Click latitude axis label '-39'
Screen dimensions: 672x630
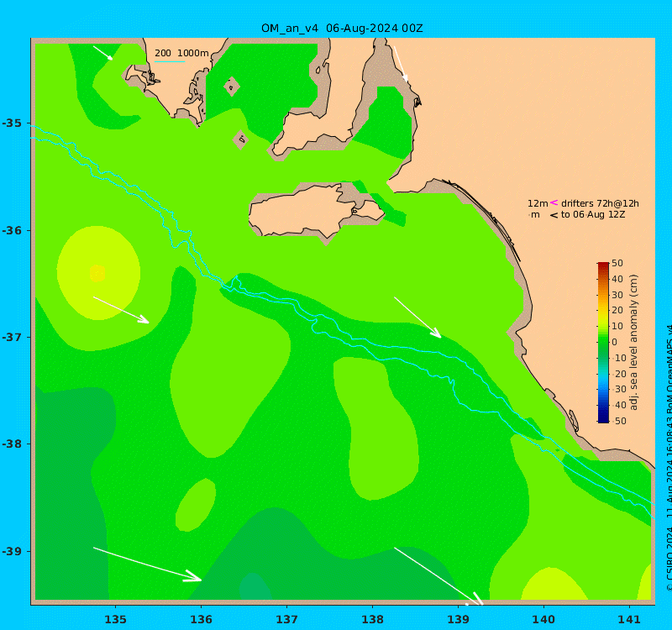(12, 551)
